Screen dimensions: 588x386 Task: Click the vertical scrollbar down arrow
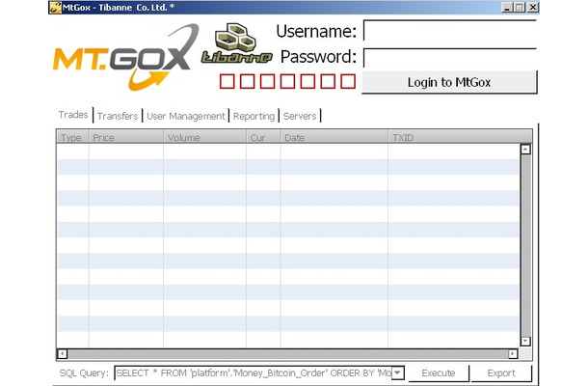[525, 341]
